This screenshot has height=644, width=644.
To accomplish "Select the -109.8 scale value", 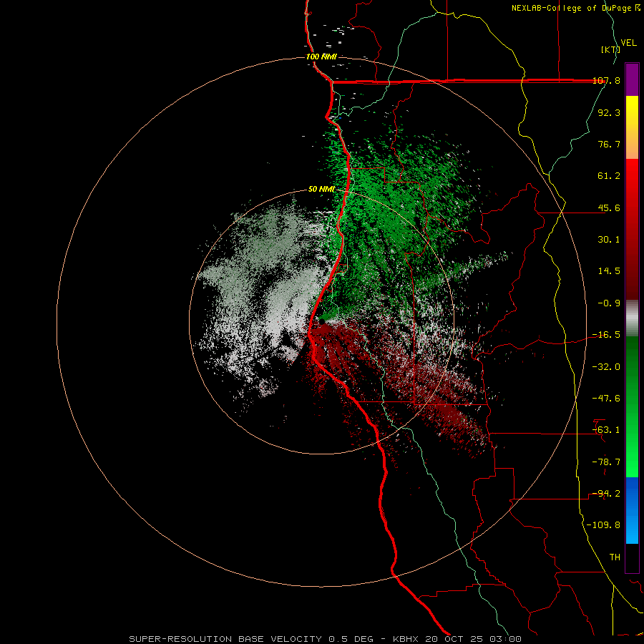I will point(604,525).
